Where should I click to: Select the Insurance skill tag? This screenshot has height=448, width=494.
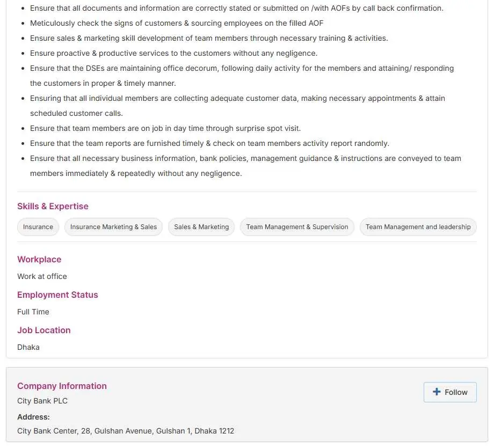(38, 227)
